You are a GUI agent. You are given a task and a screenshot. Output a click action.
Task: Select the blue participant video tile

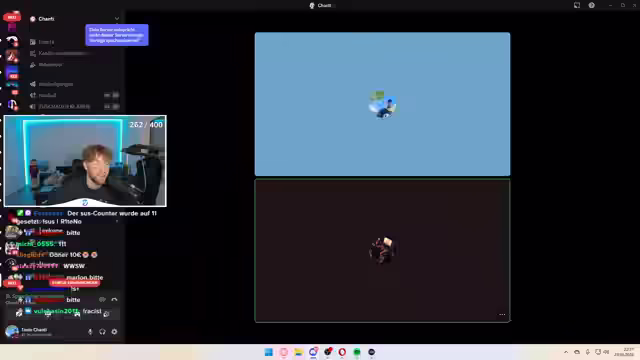click(382, 104)
